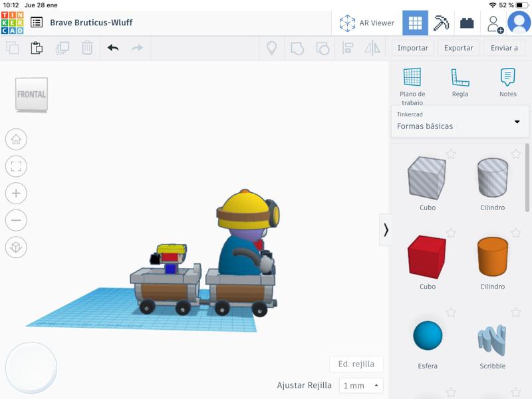532x399 pixels.
Task: Select the Notes tool
Action: [507, 82]
